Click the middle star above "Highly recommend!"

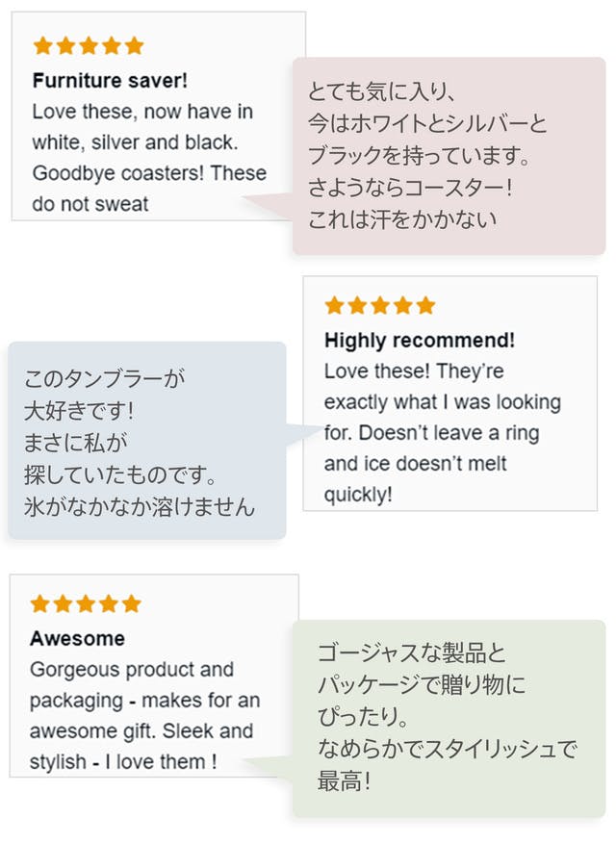pyautogui.click(x=380, y=306)
